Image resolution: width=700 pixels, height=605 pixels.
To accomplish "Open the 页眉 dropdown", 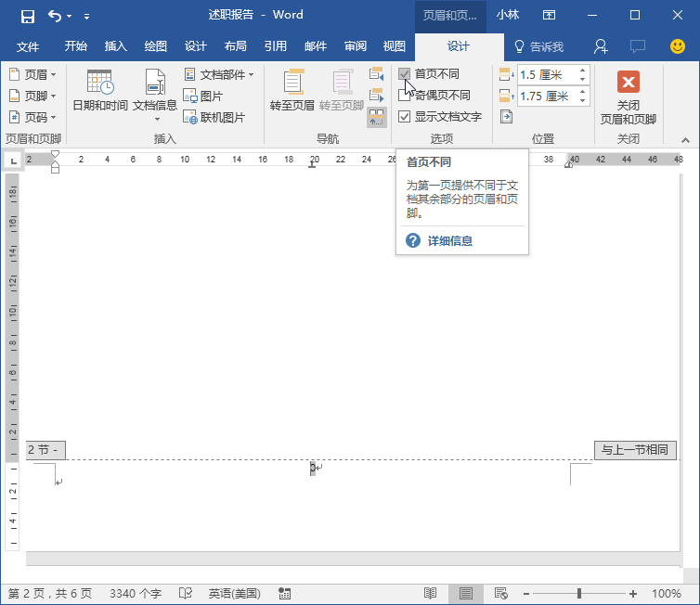I will [32, 74].
